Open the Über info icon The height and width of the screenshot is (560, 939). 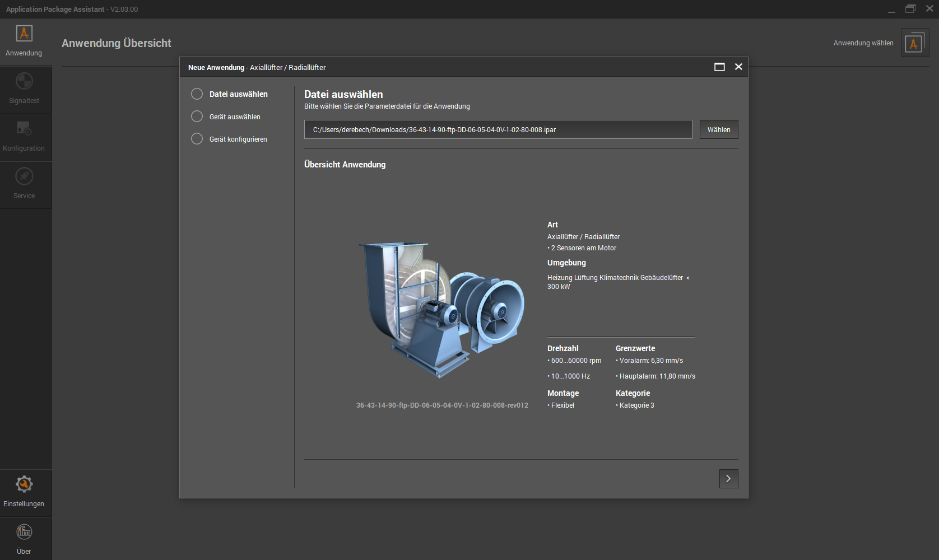pos(24,531)
